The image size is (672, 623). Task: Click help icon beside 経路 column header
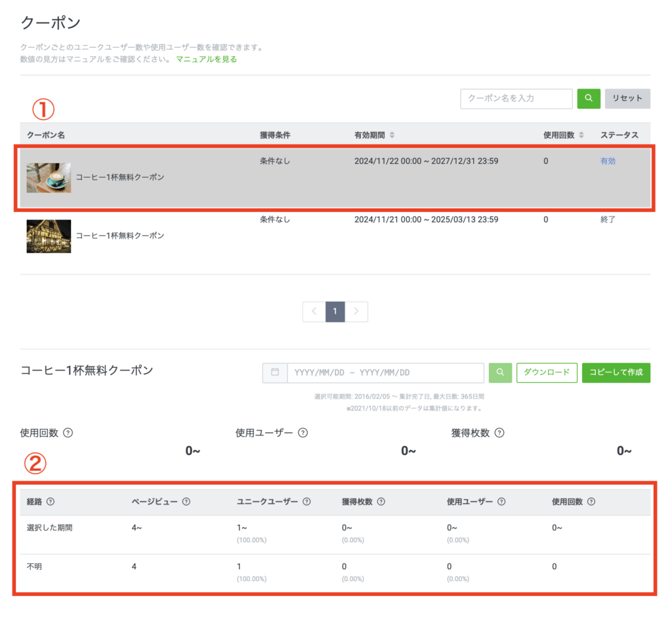[x=50, y=502]
